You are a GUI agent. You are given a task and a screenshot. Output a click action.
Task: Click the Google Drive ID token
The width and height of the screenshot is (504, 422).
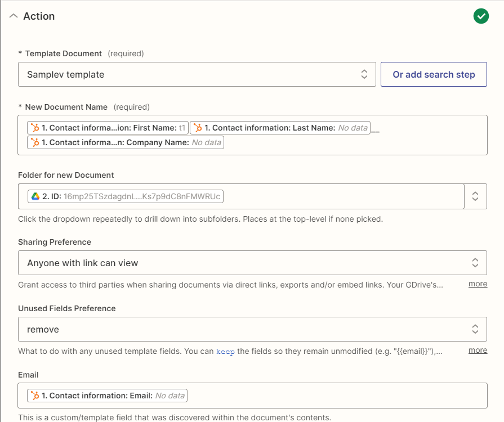pos(126,196)
